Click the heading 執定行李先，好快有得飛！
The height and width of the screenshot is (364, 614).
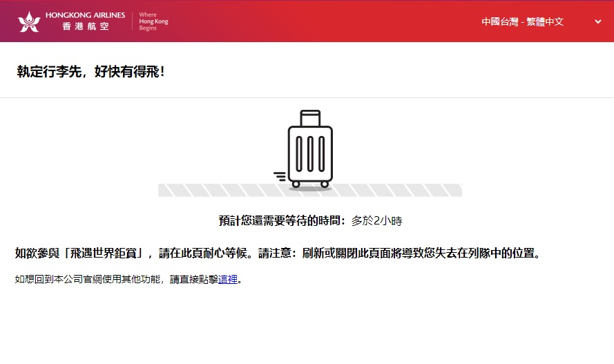pos(91,71)
